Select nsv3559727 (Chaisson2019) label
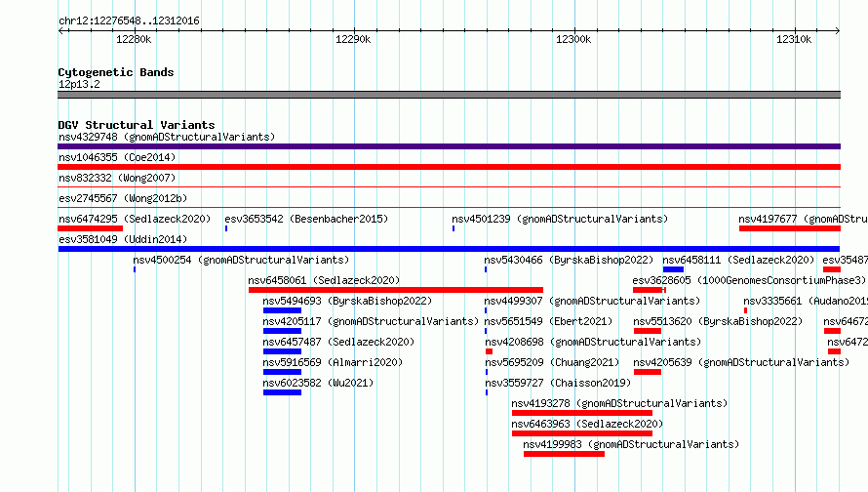Screen dimensions: 868x492 [x=558, y=383]
